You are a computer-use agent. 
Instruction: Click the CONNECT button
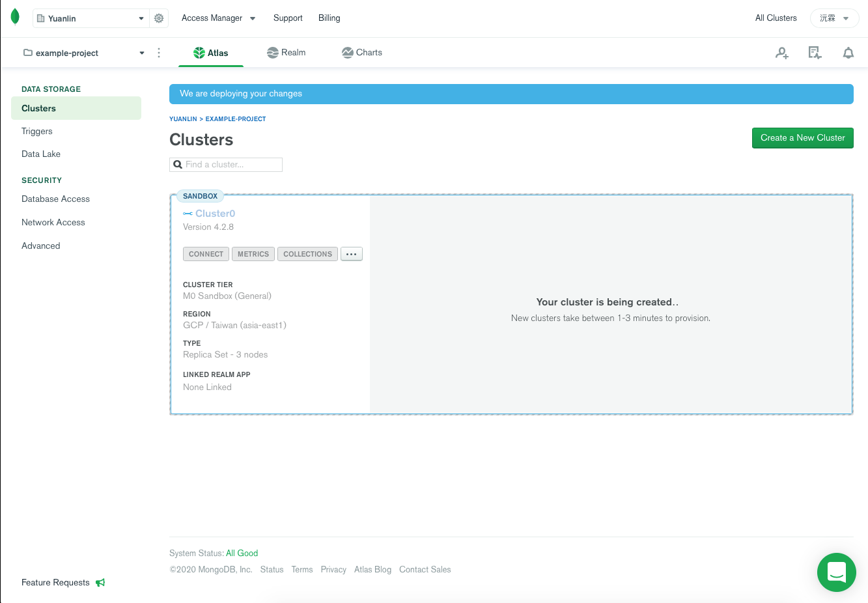[206, 254]
